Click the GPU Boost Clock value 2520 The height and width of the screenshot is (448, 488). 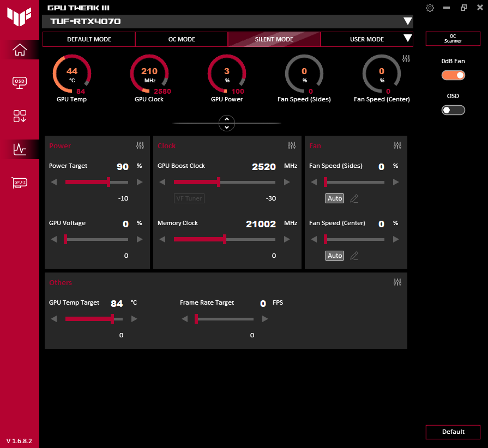(x=264, y=167)
